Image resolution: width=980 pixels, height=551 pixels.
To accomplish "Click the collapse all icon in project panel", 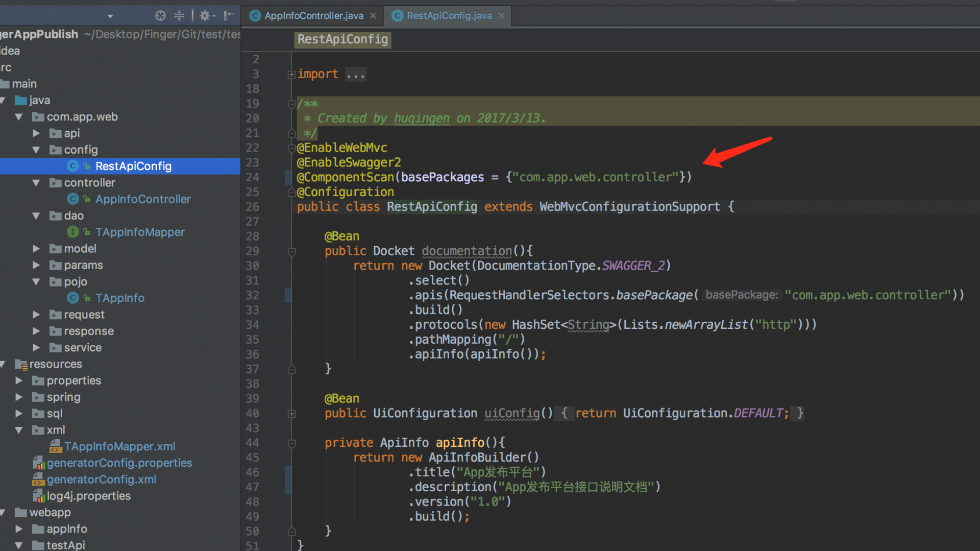I will pyautogui.click(x=179, y=16).
